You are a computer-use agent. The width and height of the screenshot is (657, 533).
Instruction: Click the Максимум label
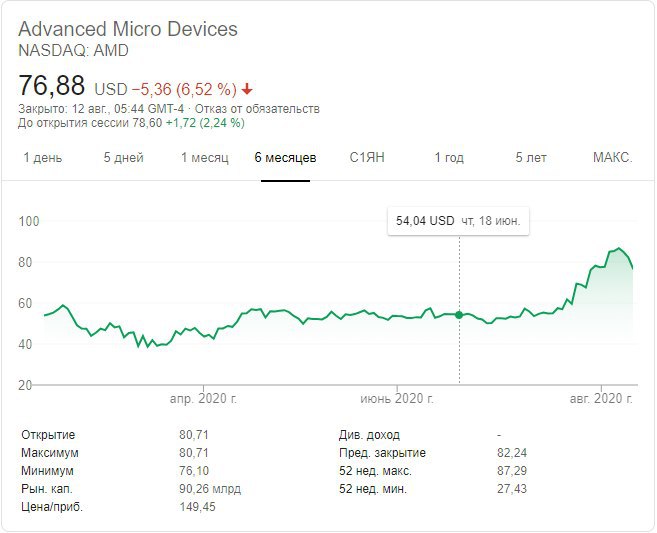tap(50, 453)
